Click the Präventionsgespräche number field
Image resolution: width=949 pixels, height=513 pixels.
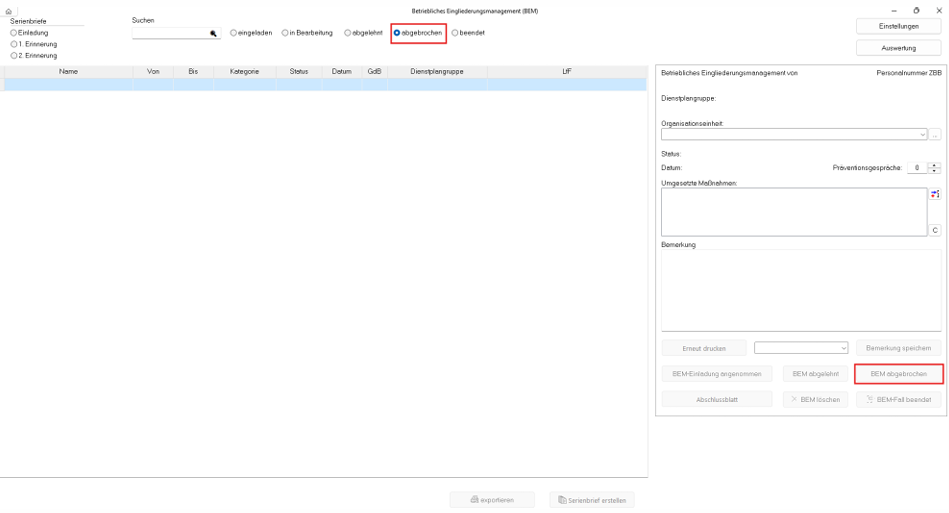point(917,168)
